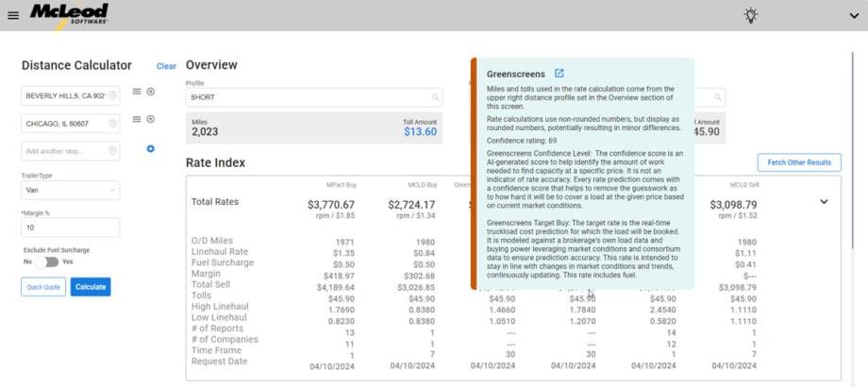Click the Quick Quote button

click(x=43, y=287)
